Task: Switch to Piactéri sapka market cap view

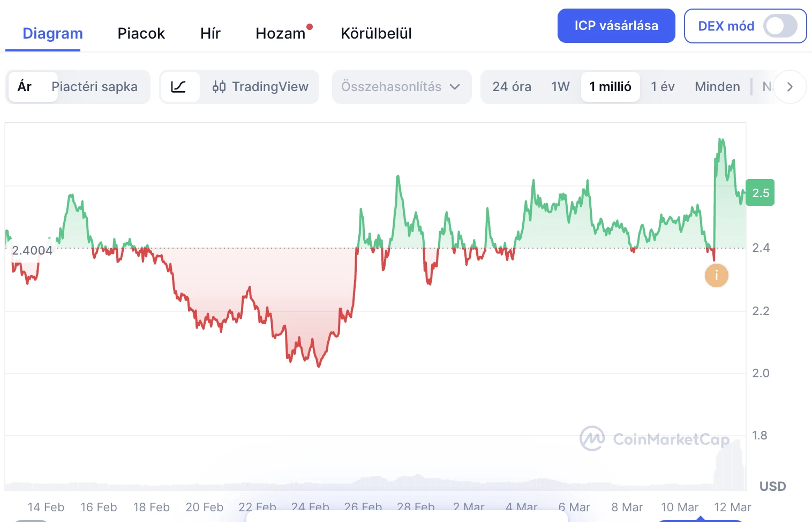Action: tap(94, 87)
